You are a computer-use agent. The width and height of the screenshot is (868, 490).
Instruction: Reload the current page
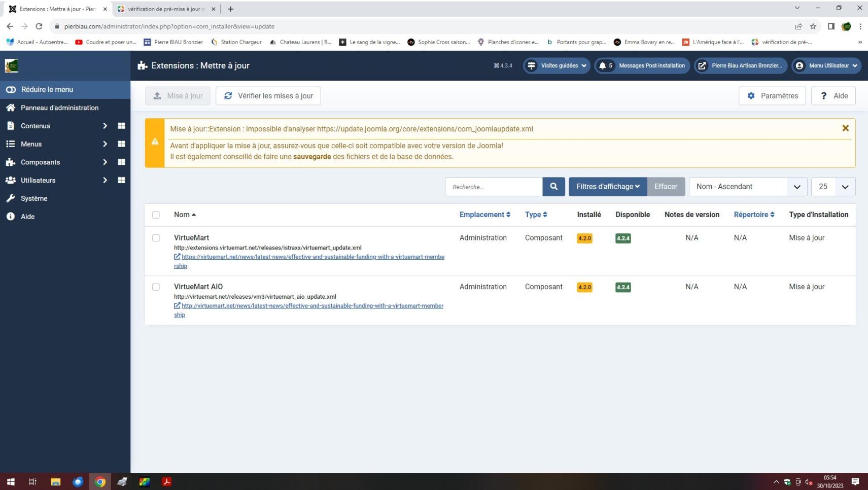pos(39,26)
